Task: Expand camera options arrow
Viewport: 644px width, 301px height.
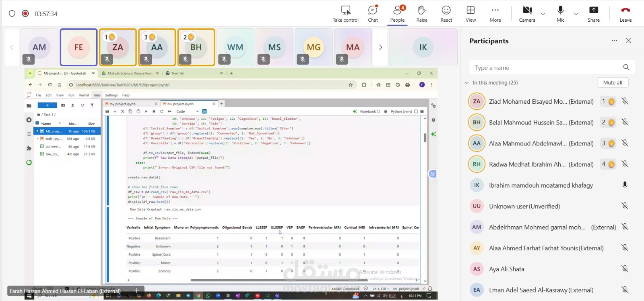Action: [543, 14]
